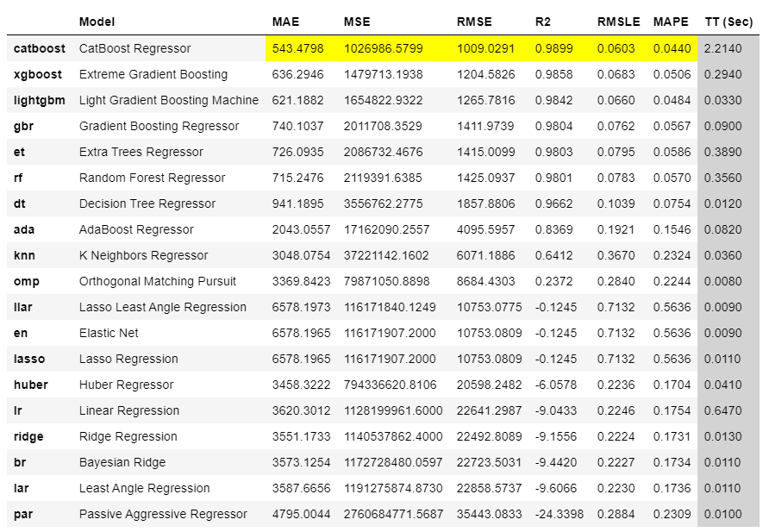The height and width of the screenshot is (532, 769).
Task: Click Orthogonal Matching Pursuit R2 value 0.2372
Action: tap(553, 282)
